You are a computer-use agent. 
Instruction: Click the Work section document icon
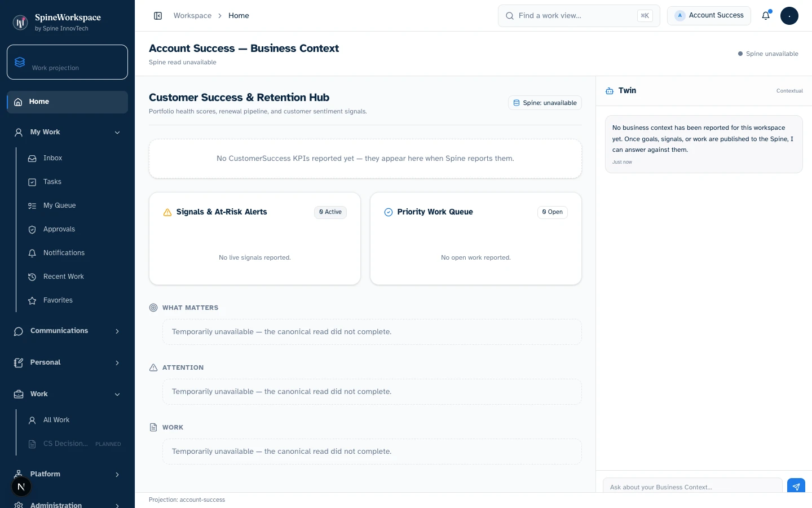coord(153,427)
